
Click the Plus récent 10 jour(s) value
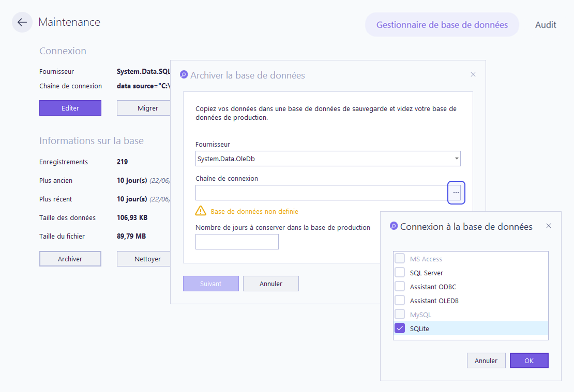(x=132, y=199)
